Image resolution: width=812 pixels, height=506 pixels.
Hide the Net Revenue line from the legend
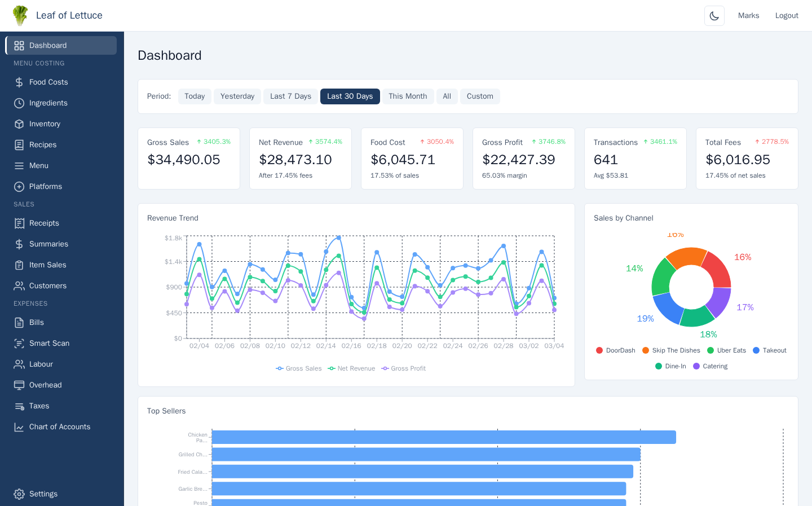click(x=351, y=368)
